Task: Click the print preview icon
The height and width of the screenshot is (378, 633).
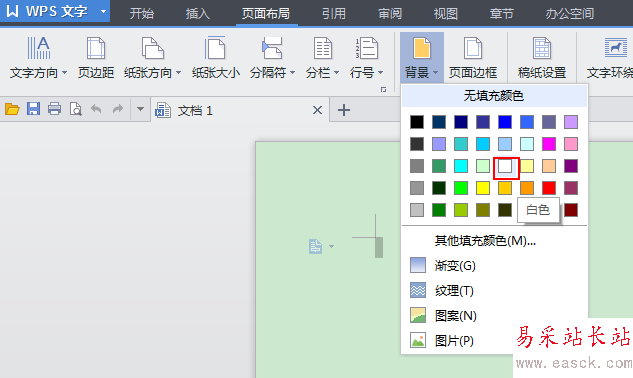Action: point(75,109)
